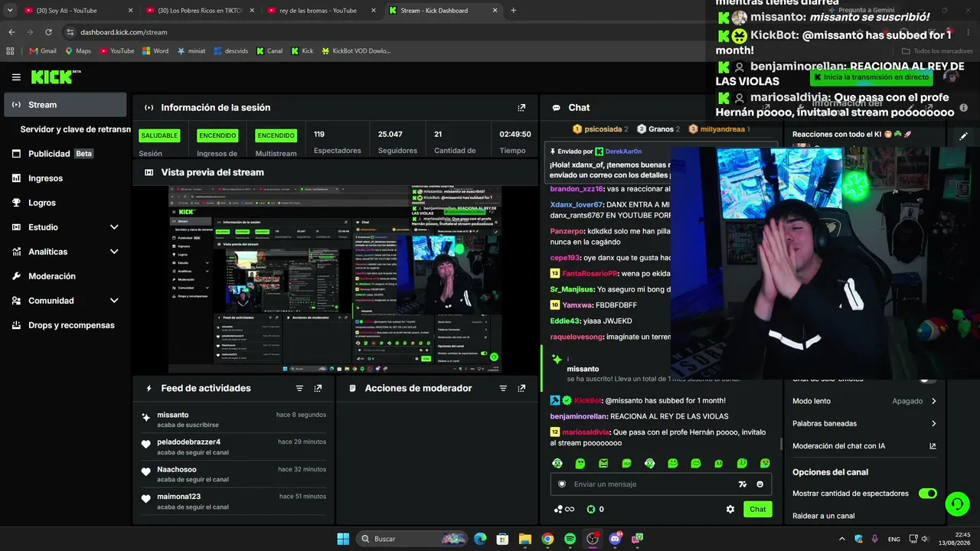Open OBS Studio from the taskbar
Screen dimensions: 980x551
593,539
